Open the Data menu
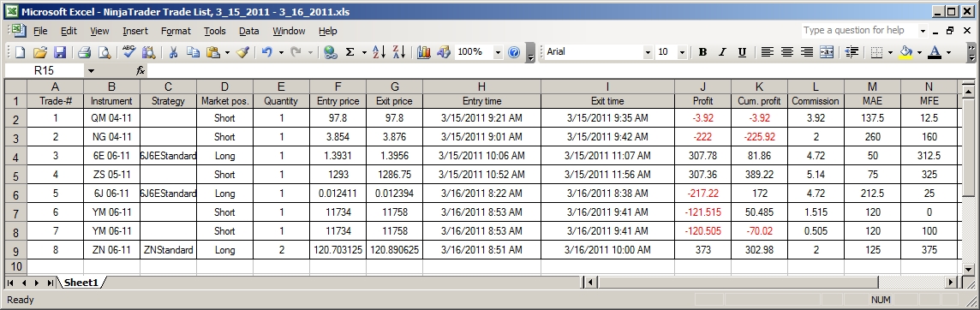Screen dimensions: 980x310 (x=248, y=31)
